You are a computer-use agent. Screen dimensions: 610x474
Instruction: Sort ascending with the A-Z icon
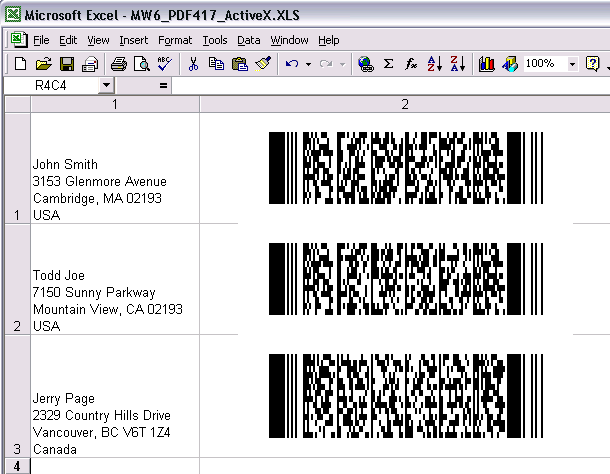[x=434, y=64]
